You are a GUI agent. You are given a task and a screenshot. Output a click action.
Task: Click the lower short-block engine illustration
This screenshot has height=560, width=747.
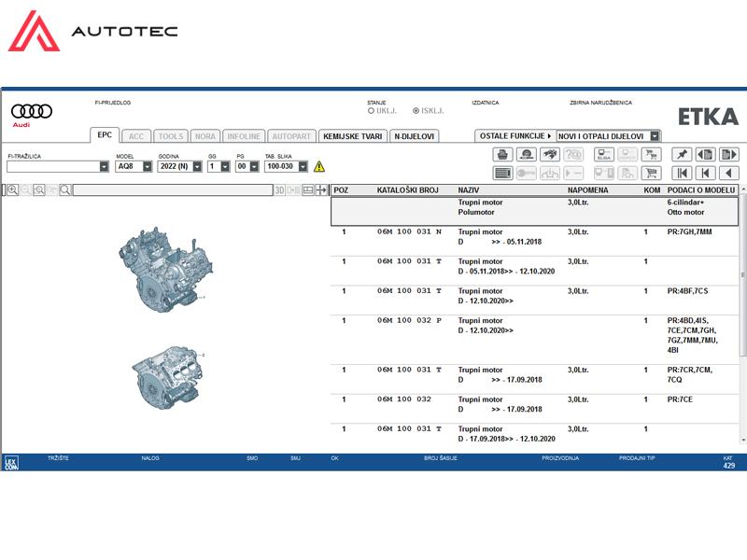(169, 378)
